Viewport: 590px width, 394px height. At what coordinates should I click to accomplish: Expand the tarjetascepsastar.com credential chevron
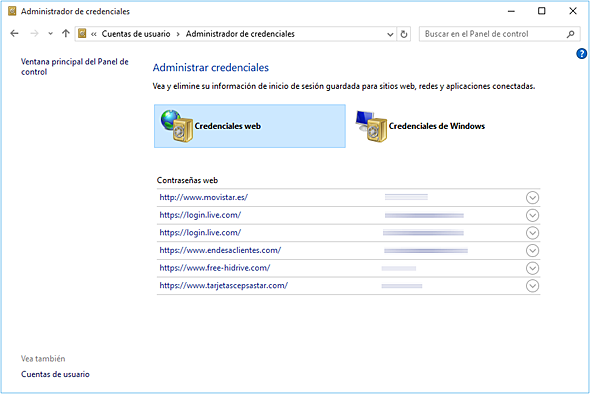click(532, 286)
